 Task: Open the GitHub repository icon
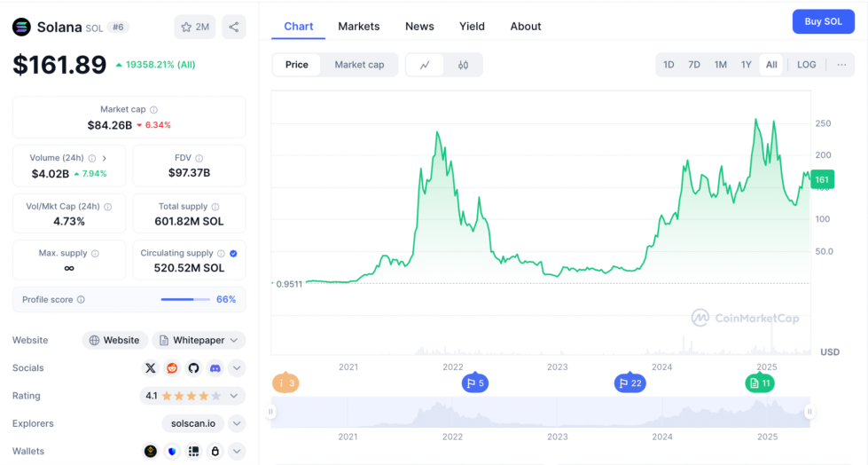pos(193,368)
